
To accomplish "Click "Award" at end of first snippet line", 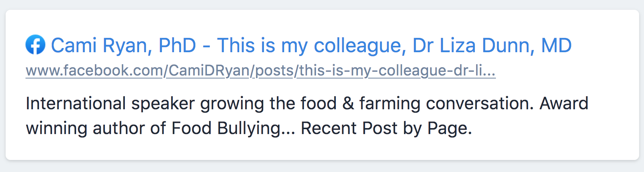I will point(564,104).
